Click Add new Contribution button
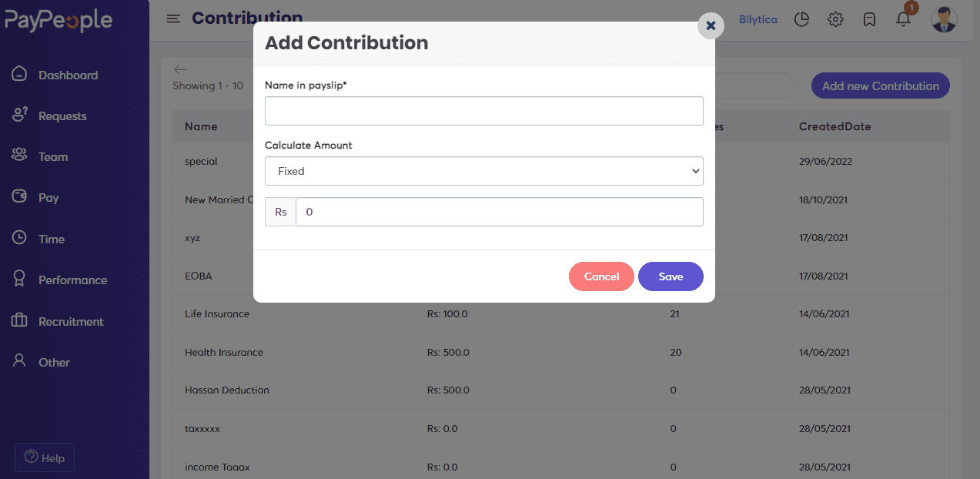Screen dimensions: 980x479 click(x=881, y=85)
